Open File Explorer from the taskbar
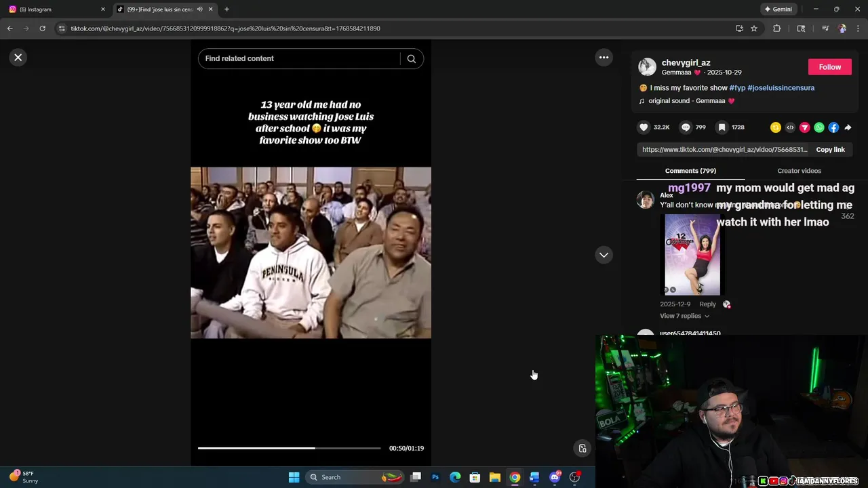The width and height of the screenshot is (868, 488). click(495, 477)
